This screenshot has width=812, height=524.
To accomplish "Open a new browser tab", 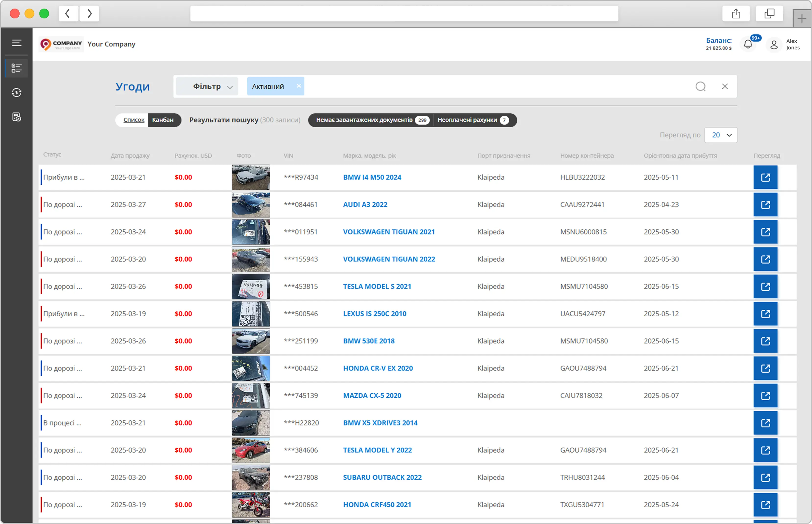I will click(801, 18).
